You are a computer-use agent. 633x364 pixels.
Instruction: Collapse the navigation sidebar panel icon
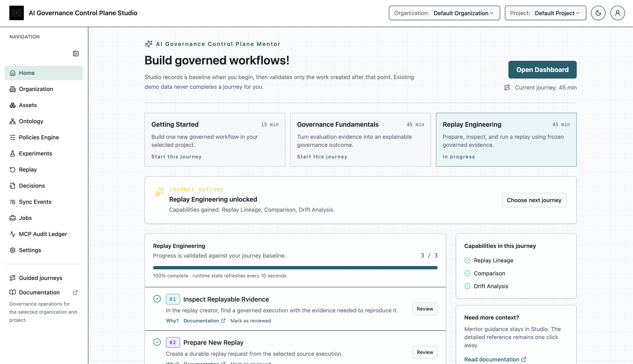[76, 53]
